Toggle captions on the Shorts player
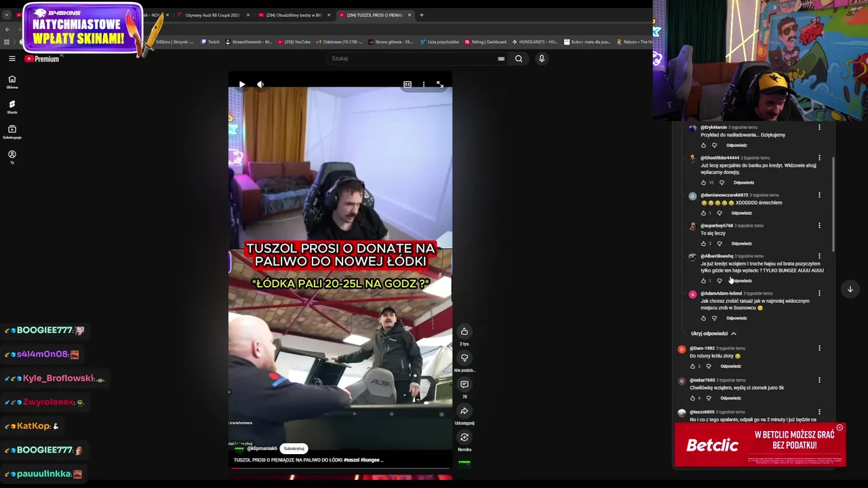 (408, 85)
